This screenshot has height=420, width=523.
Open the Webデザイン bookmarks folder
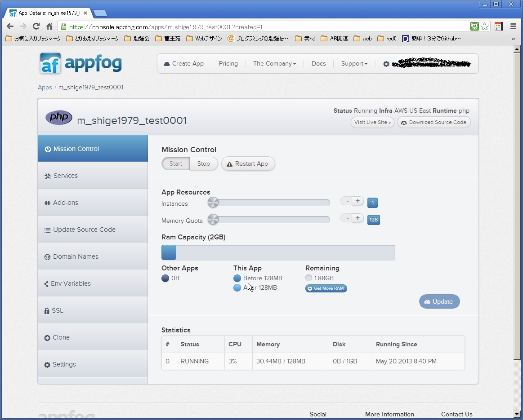[204, 39]
